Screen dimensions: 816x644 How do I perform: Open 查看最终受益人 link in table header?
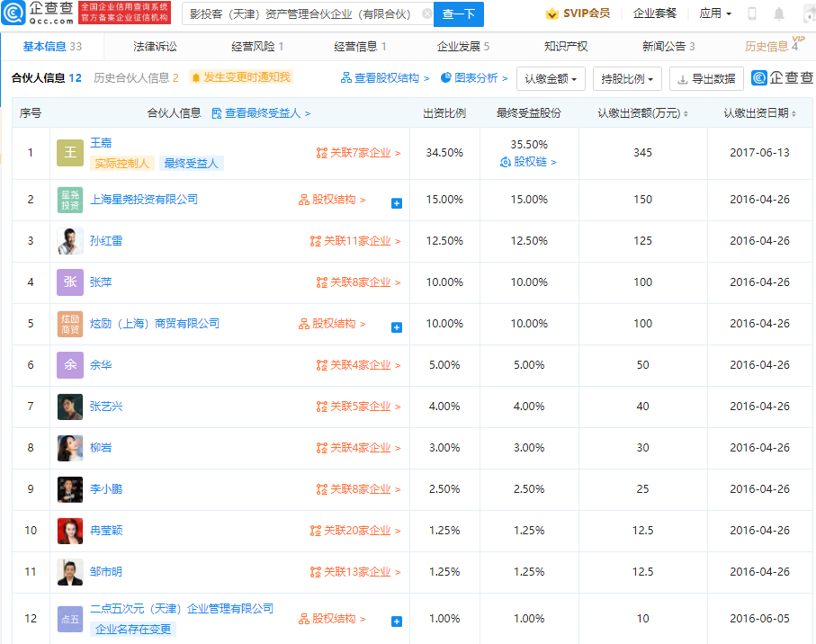[x=261, y=113]
